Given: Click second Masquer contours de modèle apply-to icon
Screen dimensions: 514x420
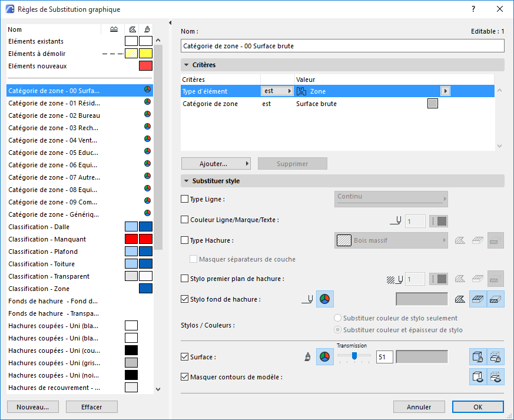Looking at the screenshot, I should click(x=495, y=377).
